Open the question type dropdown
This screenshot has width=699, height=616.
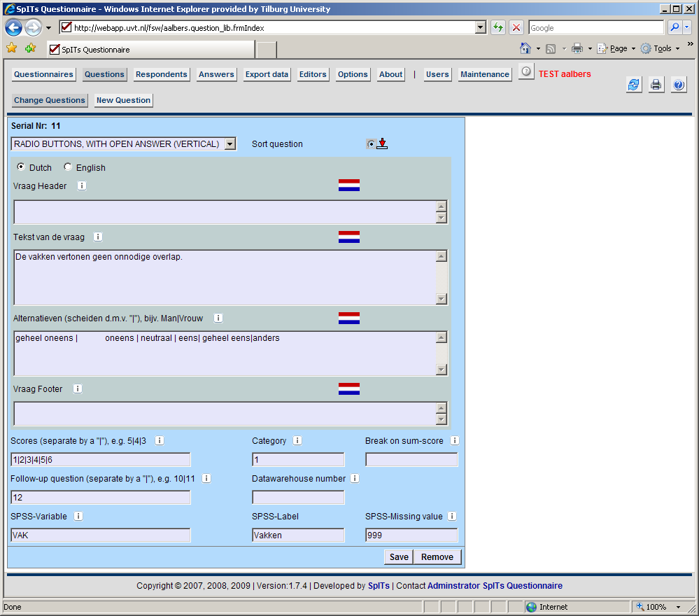[x=230, y=144]
